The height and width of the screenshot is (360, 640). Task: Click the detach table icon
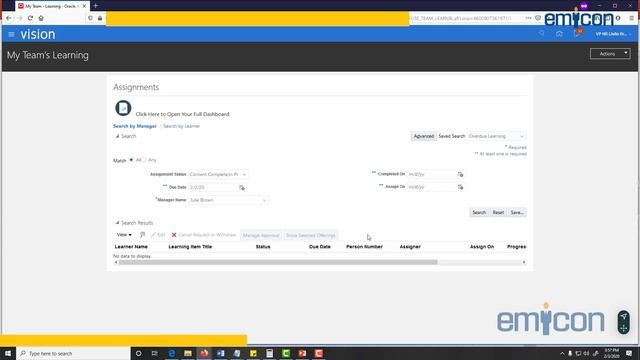pyautogui.click(x=142, y=235)
